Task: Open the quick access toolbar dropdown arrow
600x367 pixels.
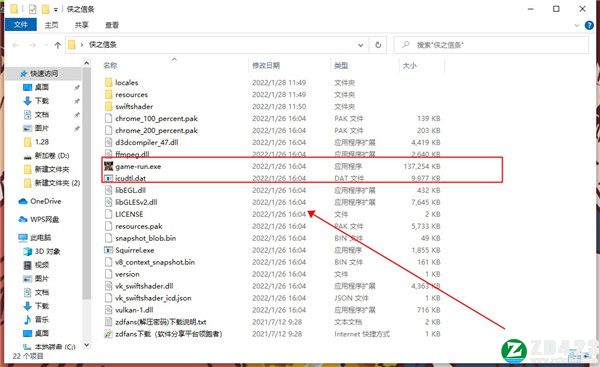Action: pyautogui.click(x=55, y=9)
